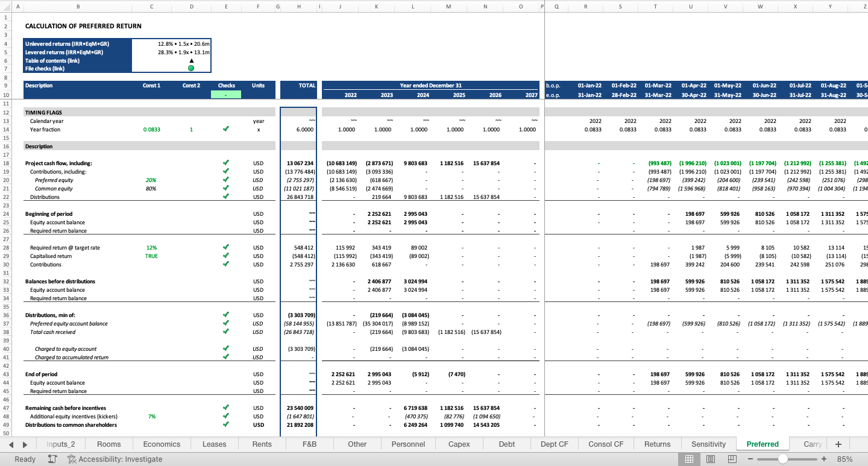Select the TRUE Capitalised return cell
This screenshot has width=868, height=466.
[x=151, y=256]
